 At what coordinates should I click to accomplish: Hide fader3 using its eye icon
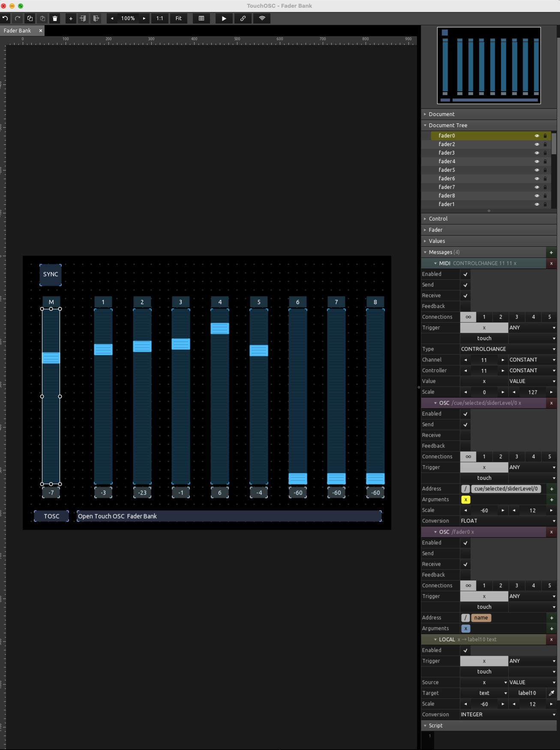pyautogui.click(x=536, y=153)
